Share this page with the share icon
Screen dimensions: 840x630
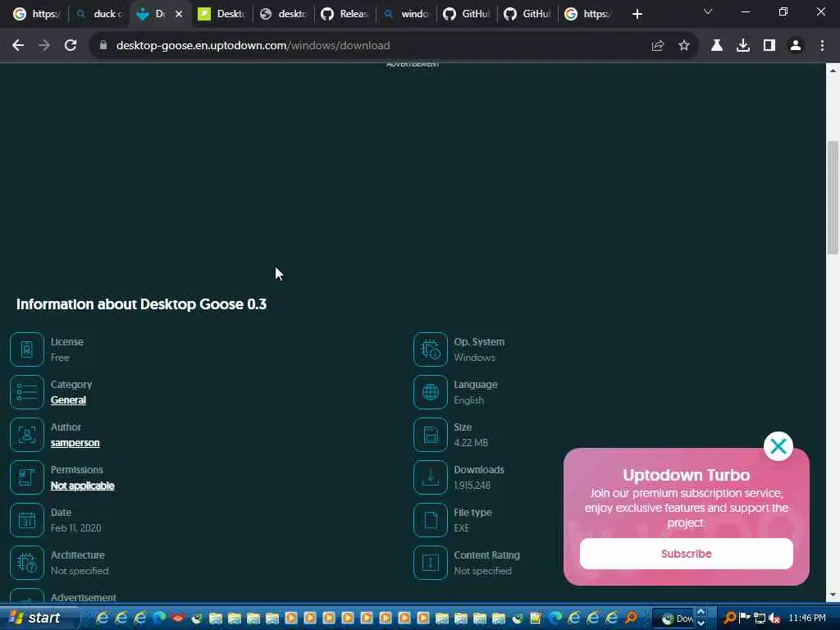tap(658, 46)
